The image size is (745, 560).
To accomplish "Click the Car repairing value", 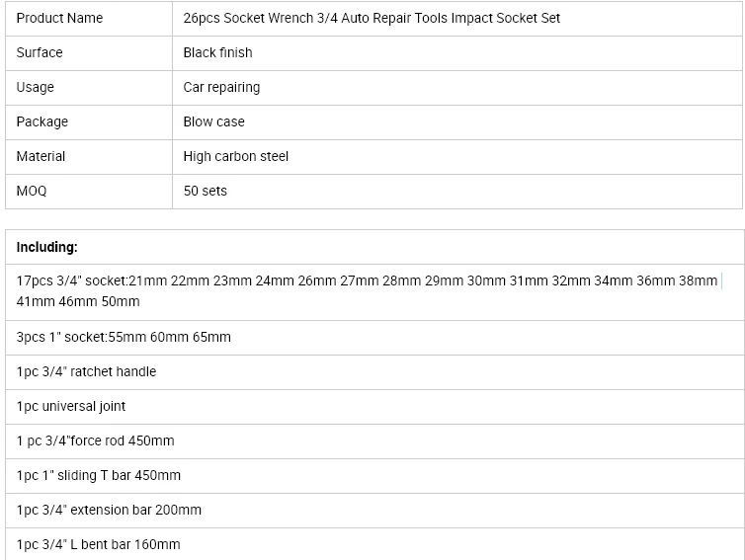I will 221,87.
